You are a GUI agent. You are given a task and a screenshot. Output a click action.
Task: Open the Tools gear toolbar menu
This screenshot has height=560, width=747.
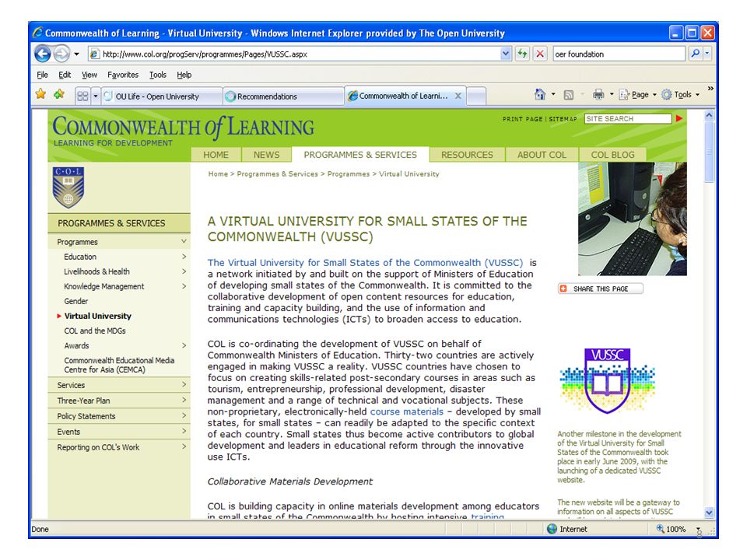tap(680, 95)
